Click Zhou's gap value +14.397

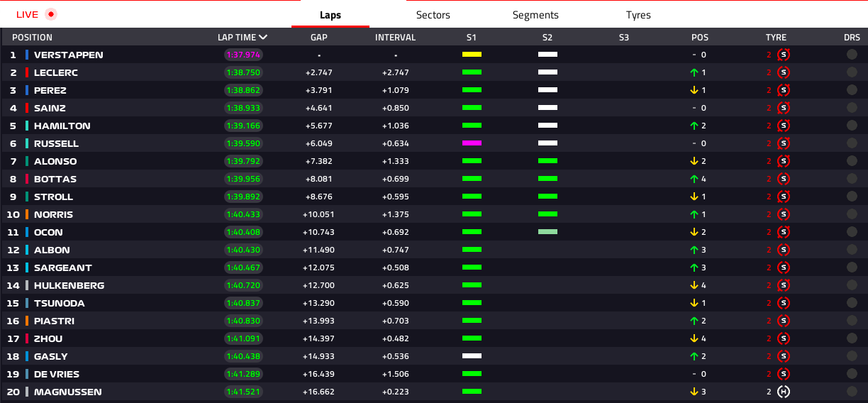click(x=318, y=338)
